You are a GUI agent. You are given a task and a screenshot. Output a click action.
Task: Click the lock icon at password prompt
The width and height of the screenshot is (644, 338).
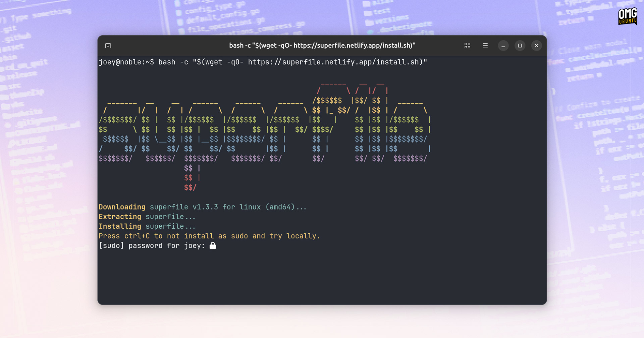coord(213,245)
